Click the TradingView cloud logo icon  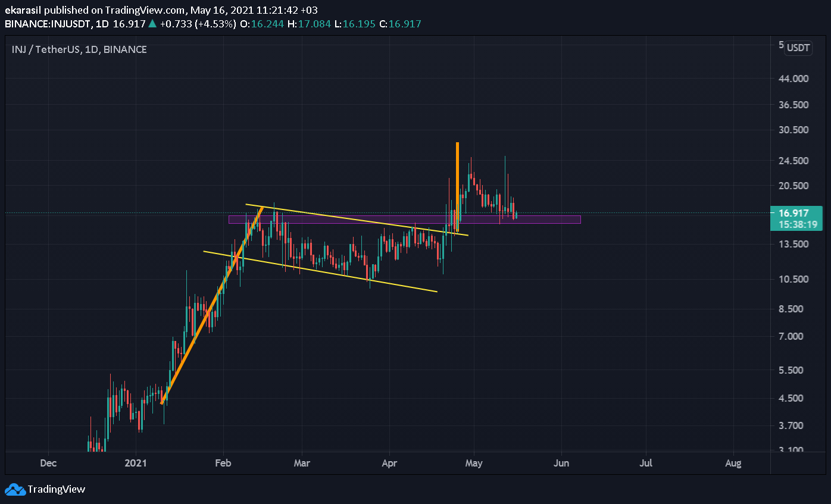[x=15, y=489]
